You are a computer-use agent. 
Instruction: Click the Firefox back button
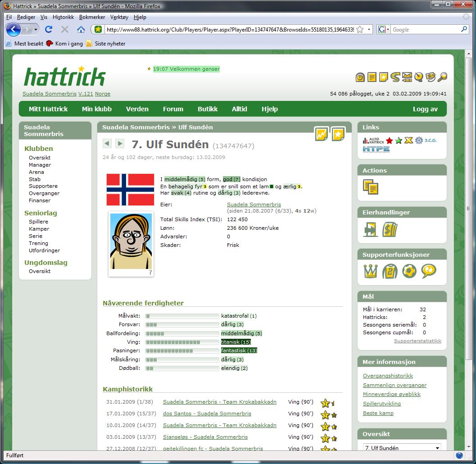[x=14, y=29]
